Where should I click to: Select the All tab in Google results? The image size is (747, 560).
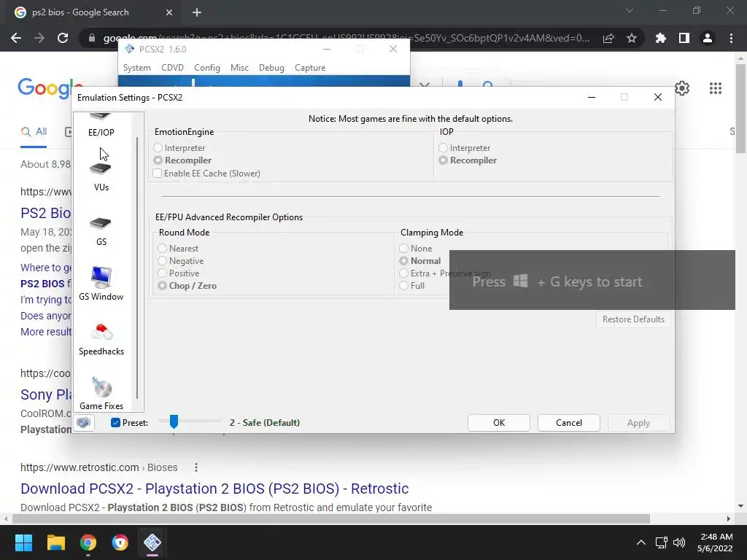coord(34,132)
